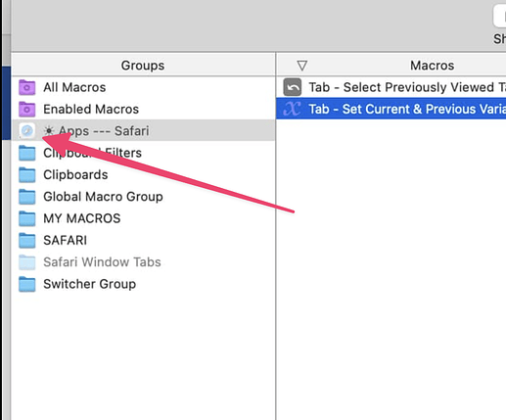The image size is (506, 420).
Task: Click the Clipboards folder icon
Action: pyautogui.click(x=27, y=175)
